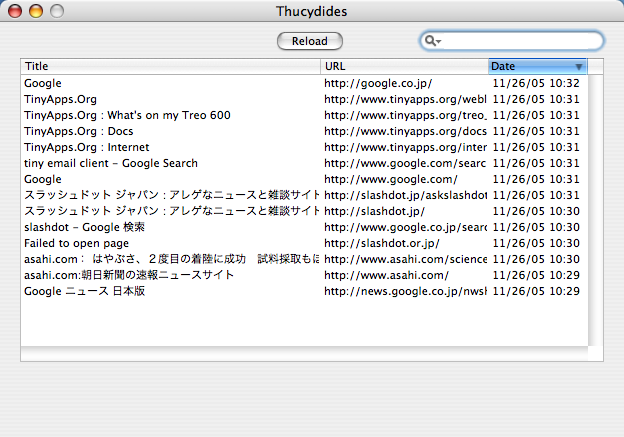Click the Reload button
The width and height of the screenshot is (624, 437).
pyautogui.click(x=310, y=41)
